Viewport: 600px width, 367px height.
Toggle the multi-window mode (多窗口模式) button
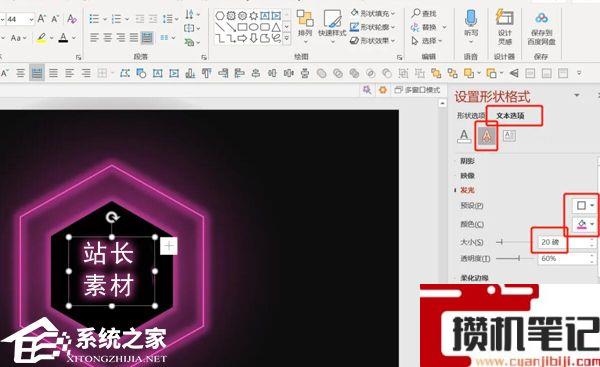tap(417, 90)
